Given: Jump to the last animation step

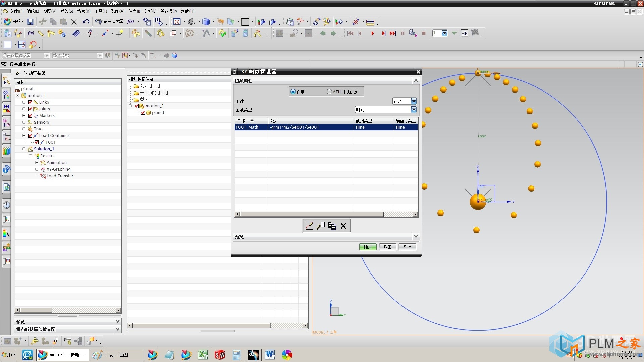Looking at the screenshot, I should pos(393,33).
